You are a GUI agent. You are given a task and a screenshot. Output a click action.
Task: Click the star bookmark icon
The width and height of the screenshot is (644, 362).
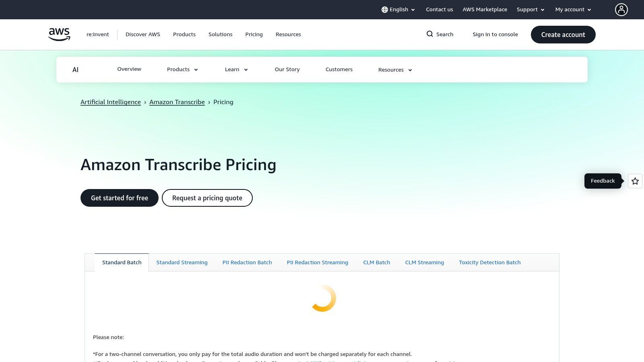[x=635, y=181]
